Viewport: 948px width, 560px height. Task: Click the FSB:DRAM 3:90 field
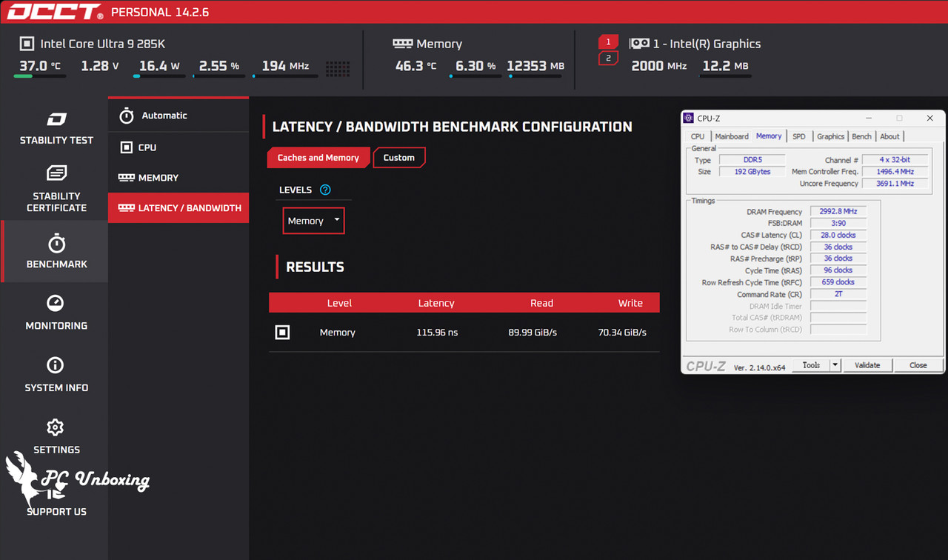click(x=838, y=223)
